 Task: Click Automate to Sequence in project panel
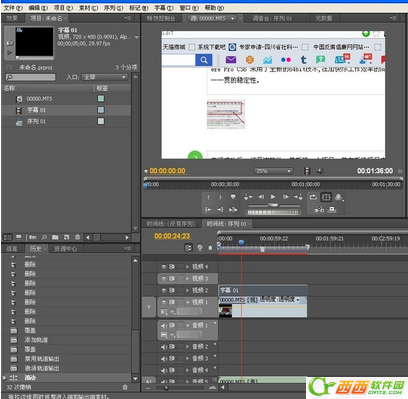pyautogui.click(x=32, y=237)
